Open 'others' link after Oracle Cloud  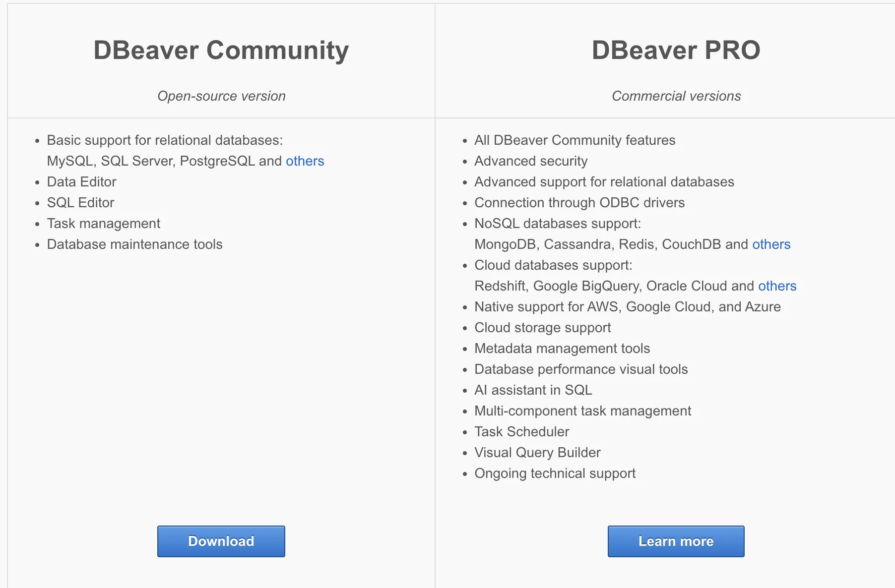pos(777,286)
